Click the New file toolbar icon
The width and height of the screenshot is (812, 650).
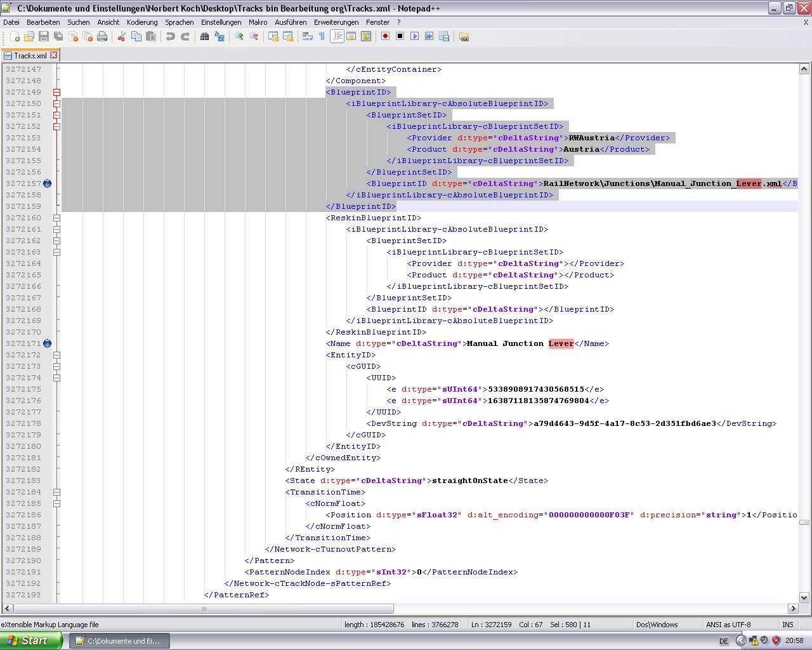(x=15, y=37)
